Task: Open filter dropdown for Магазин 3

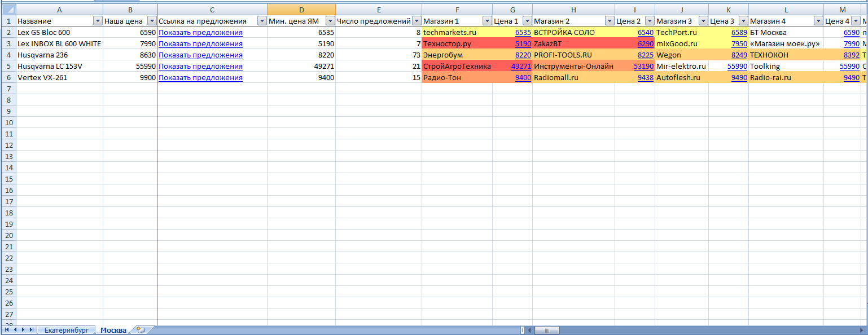Action: (x=703, y=21)
